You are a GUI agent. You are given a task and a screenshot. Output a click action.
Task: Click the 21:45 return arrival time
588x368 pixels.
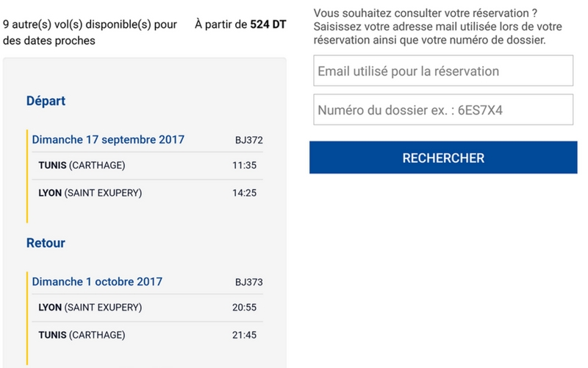point(244,335)
